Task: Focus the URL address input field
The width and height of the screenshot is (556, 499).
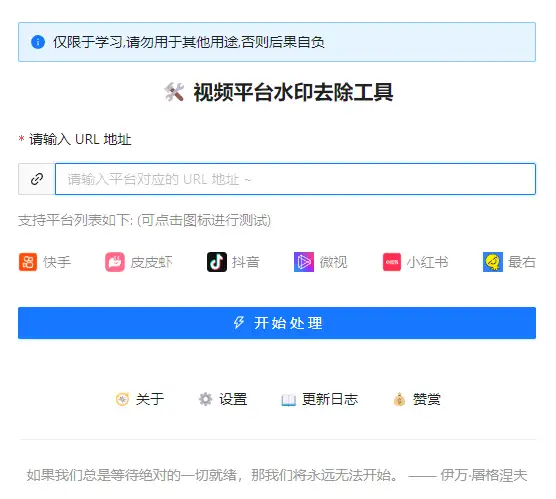Action: 295,179
